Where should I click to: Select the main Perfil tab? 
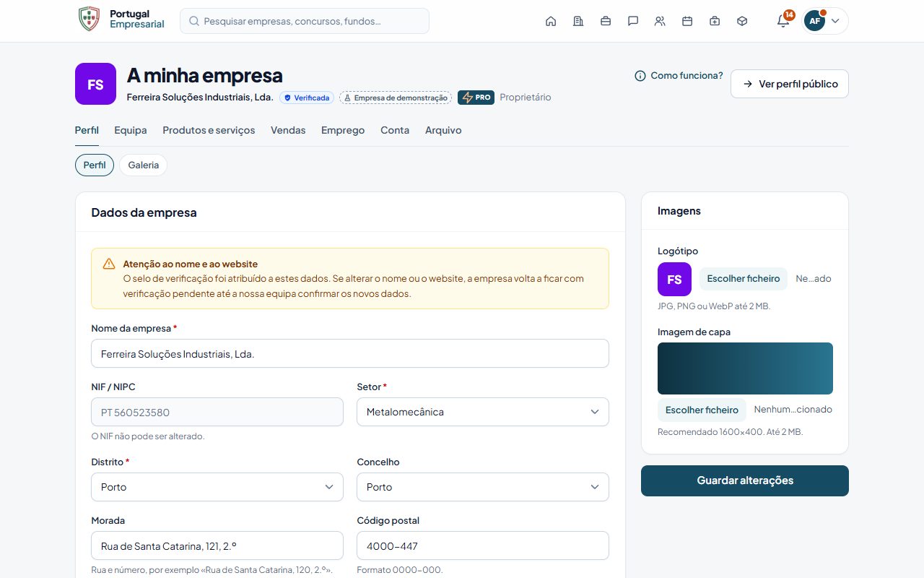pos(87,131)
